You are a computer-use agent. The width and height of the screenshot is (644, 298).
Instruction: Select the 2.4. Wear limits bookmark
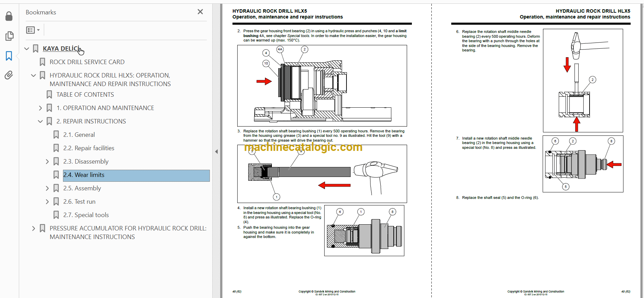pos(136,175)
